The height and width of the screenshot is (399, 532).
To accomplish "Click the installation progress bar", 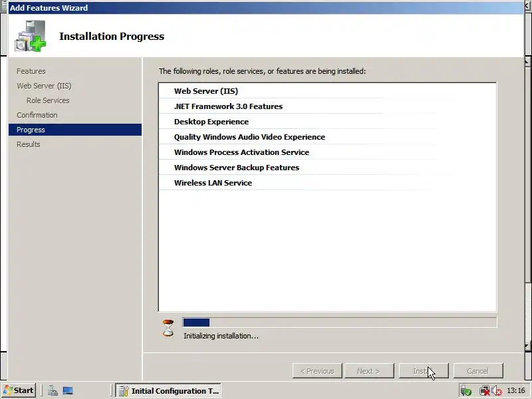I will click(340, 323).
